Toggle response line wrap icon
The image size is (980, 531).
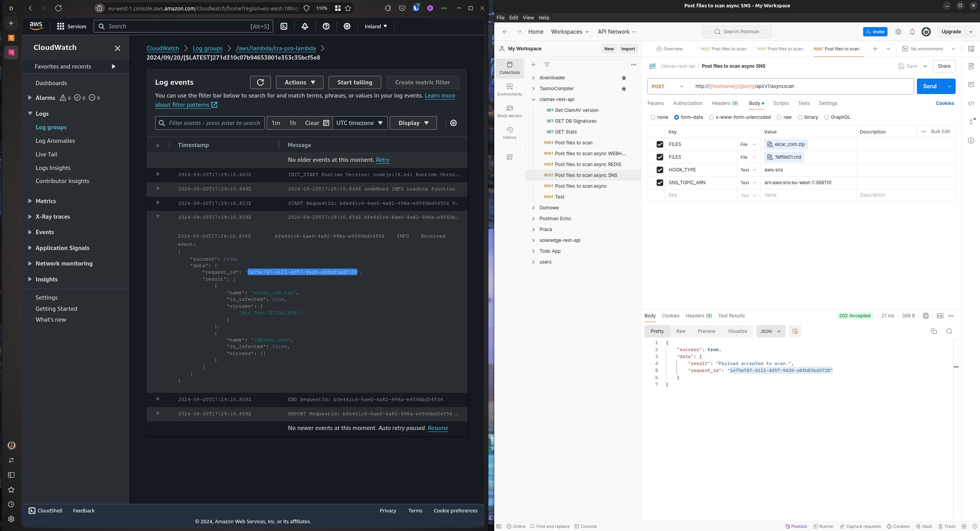(x=795, y=331)
